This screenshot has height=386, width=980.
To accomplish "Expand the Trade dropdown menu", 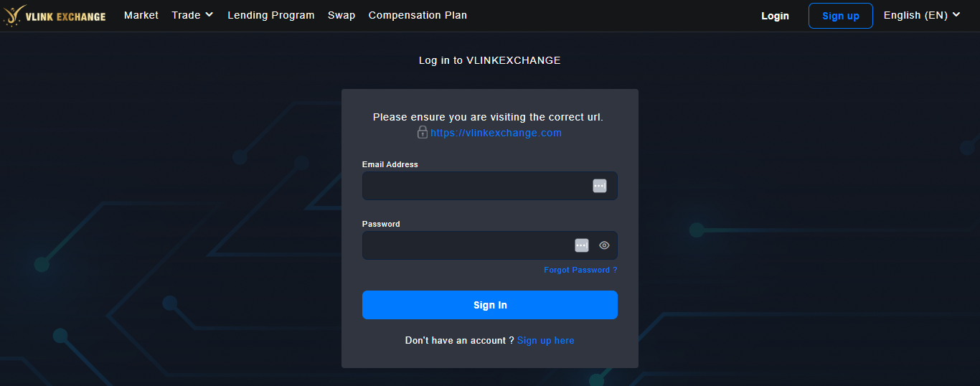I will (x=192, y=15).
